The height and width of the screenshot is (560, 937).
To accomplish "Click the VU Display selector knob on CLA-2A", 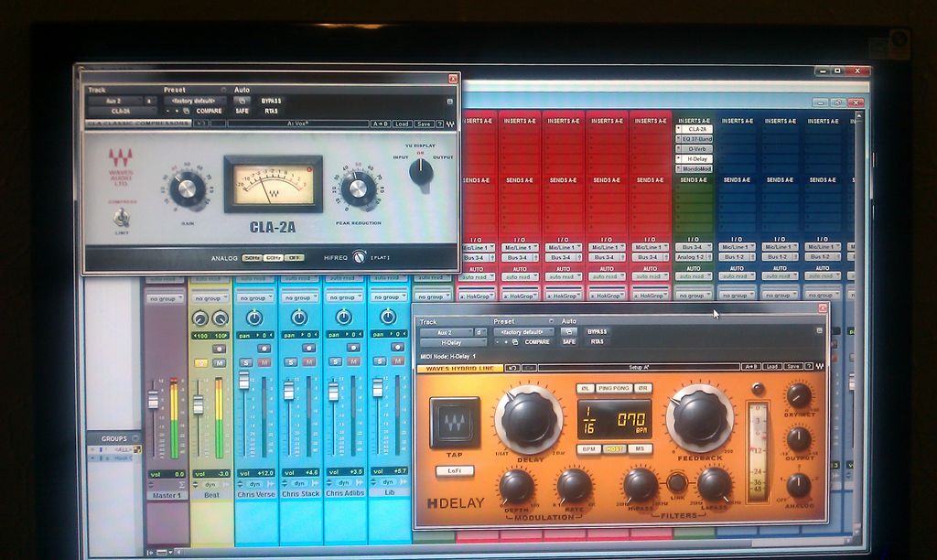I will coord(421,173).
